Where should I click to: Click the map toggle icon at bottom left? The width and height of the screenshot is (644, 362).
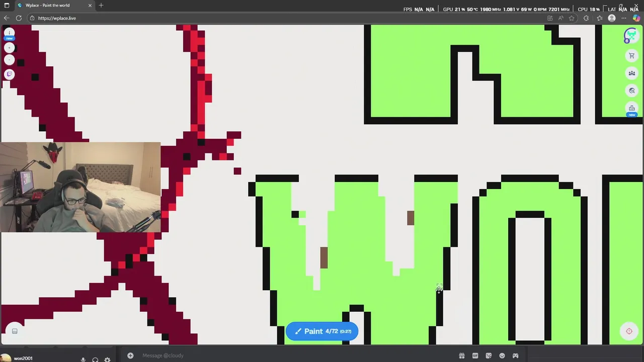point(15,331)
